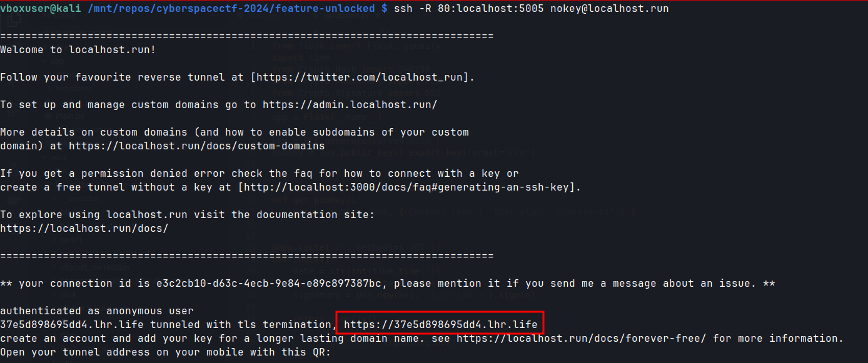Open the https://localhost.run/docs/ documentation URL
868x363 pixels.
(84, 228)
